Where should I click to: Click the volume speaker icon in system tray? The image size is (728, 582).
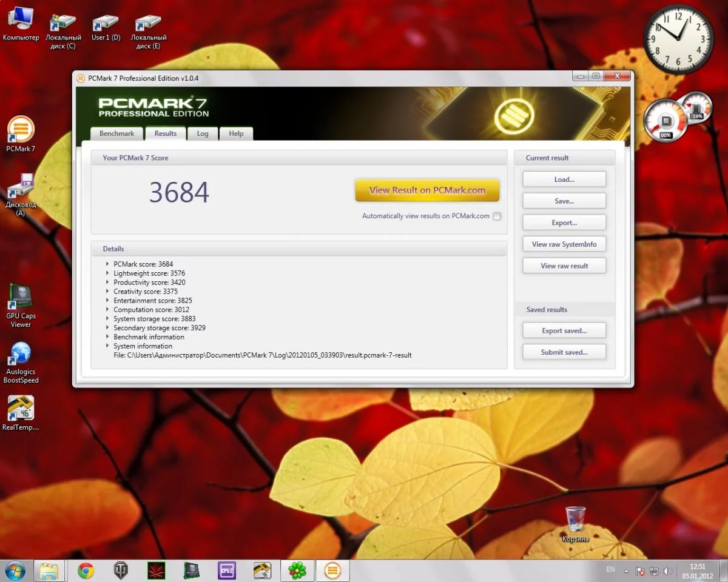click(667, 571)
